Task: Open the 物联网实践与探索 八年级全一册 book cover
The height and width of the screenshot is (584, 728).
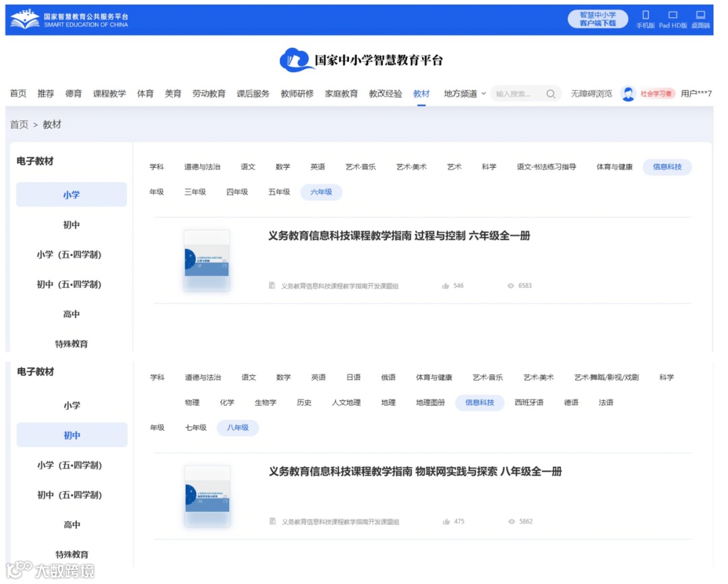Action: [x=207, y=496]
